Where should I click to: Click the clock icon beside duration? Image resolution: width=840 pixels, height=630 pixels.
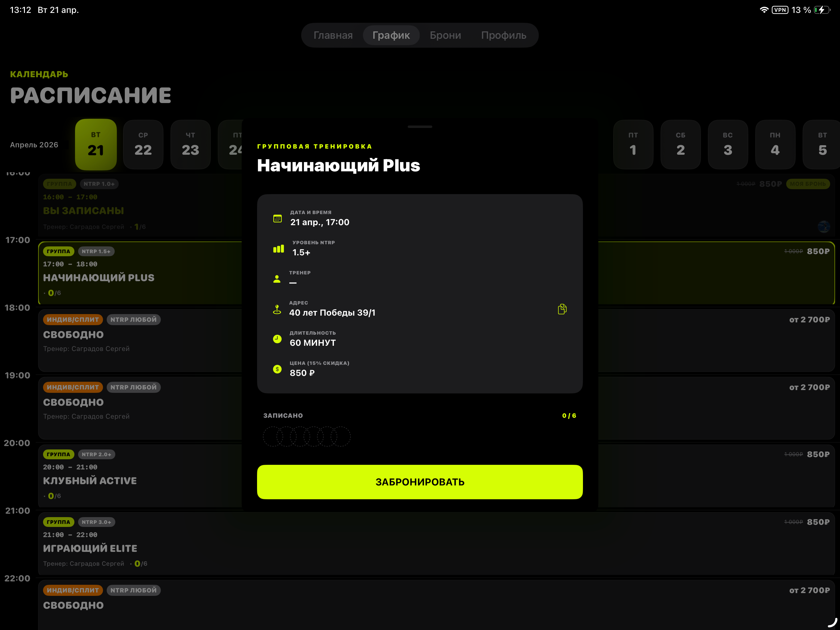(x=277, y=339)
